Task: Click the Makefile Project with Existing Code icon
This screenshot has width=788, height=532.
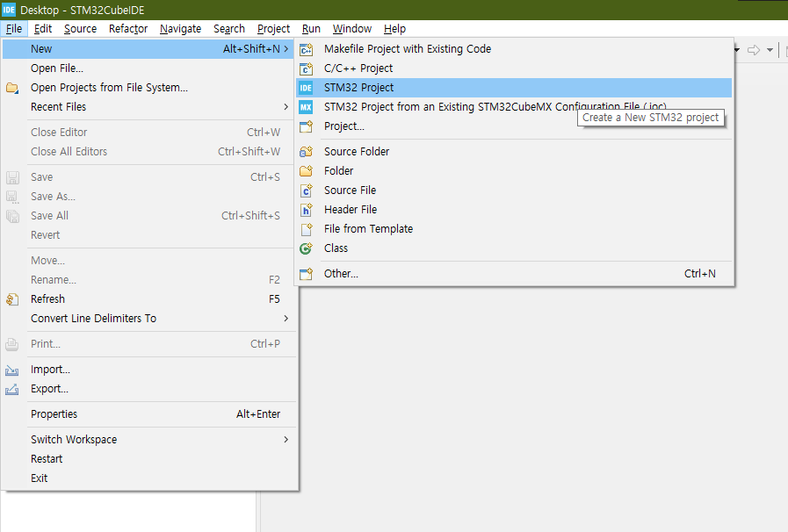Action: 306,49
